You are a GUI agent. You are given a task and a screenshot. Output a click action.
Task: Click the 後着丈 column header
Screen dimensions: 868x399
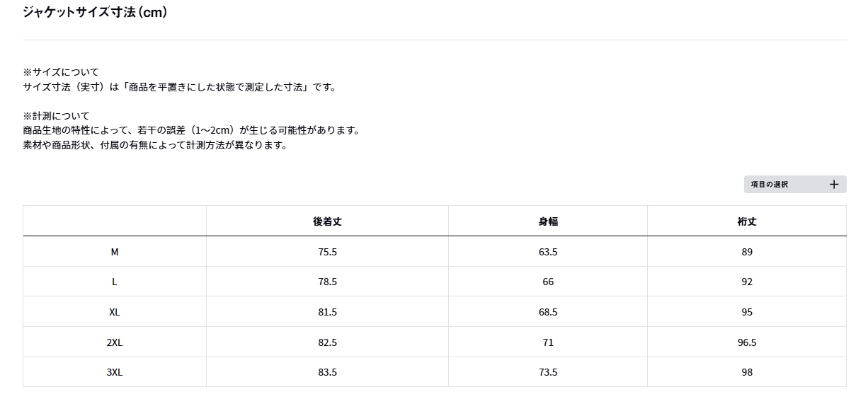[x=327, y=221]
